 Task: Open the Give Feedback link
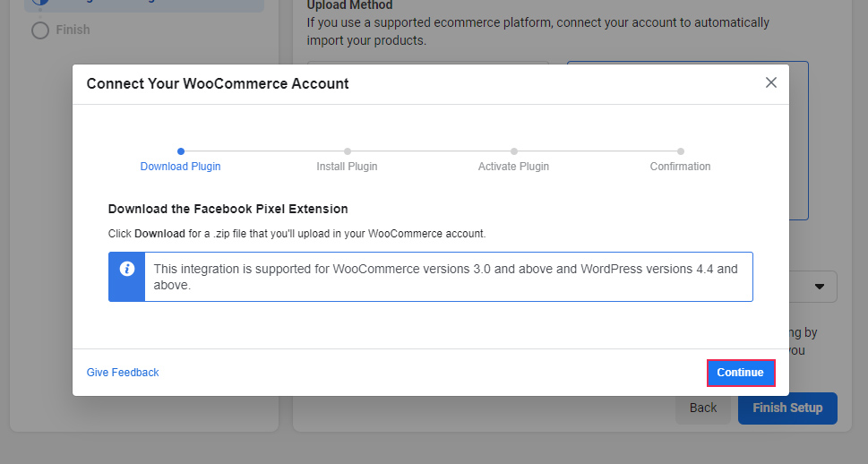click(123, 373)
